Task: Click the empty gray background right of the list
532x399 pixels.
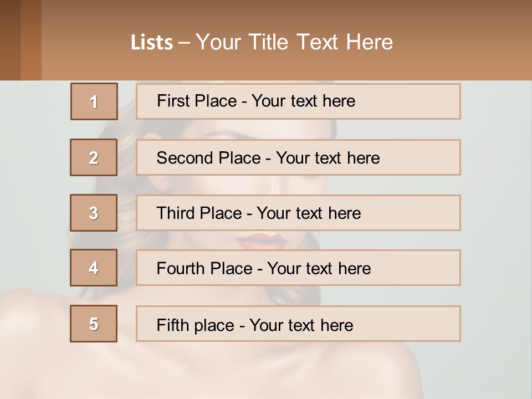Action: (x=496, y=222)
